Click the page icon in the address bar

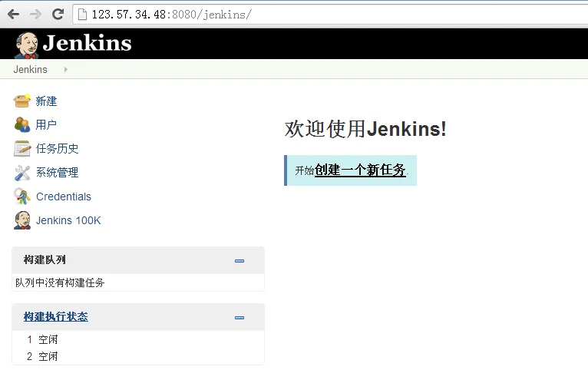[81, 15]
